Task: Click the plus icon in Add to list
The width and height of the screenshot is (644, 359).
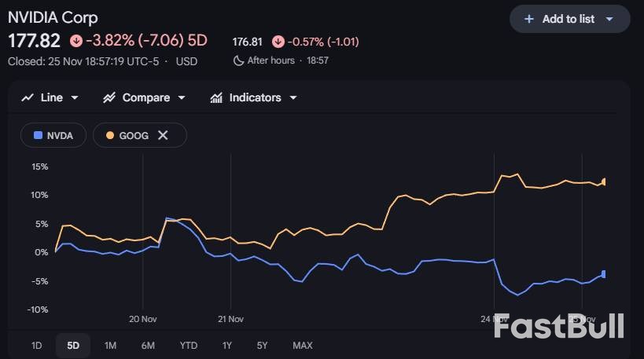Action: 529,19
